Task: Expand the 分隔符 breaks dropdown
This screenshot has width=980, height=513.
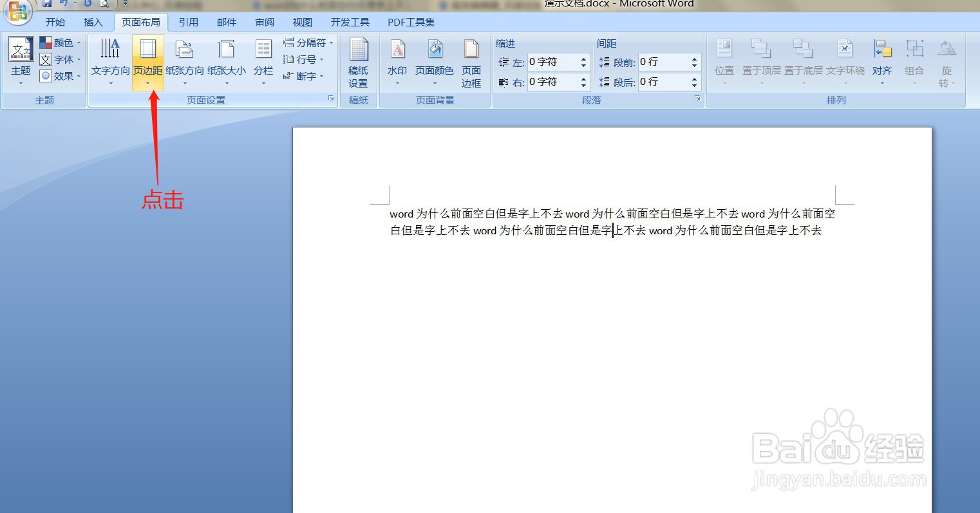Action: (x=308, y=42)
